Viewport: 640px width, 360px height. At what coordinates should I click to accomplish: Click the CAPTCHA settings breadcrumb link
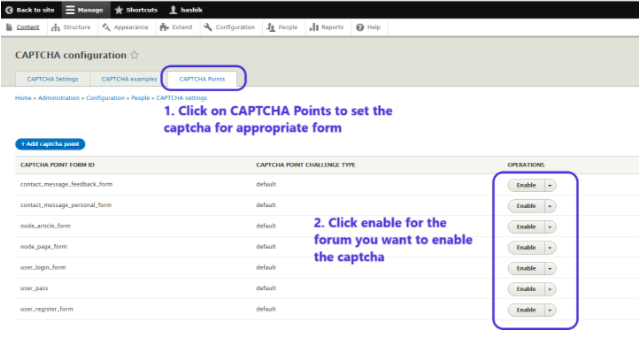[x=182, y=98]
